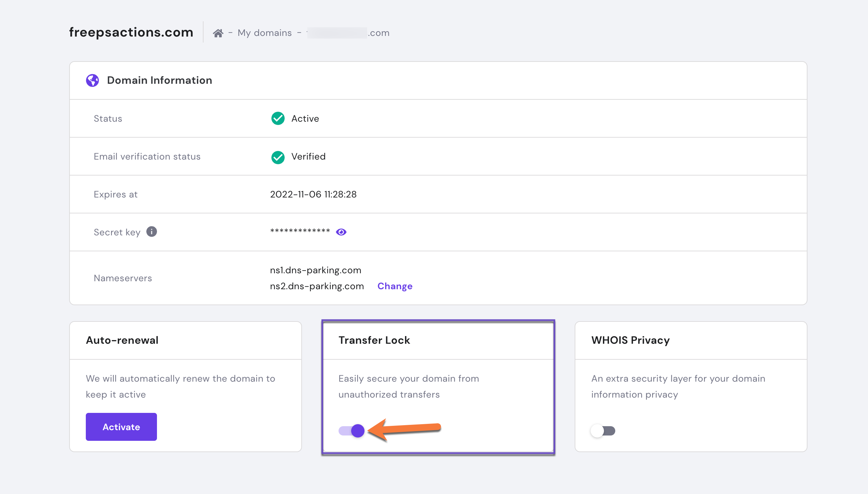
Task: Click the Change nameservers link
Action: 395,286
